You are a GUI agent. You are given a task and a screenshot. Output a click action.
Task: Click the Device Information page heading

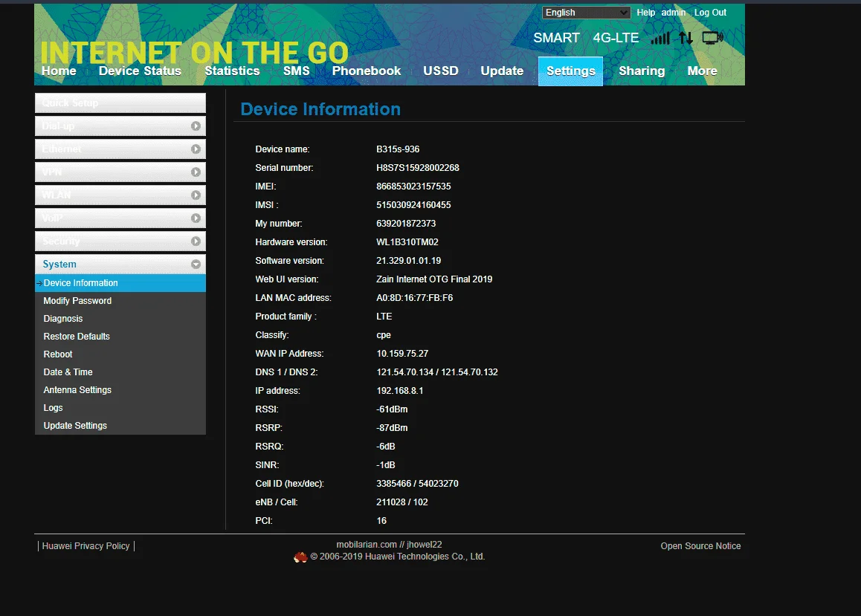coord(320,109)
